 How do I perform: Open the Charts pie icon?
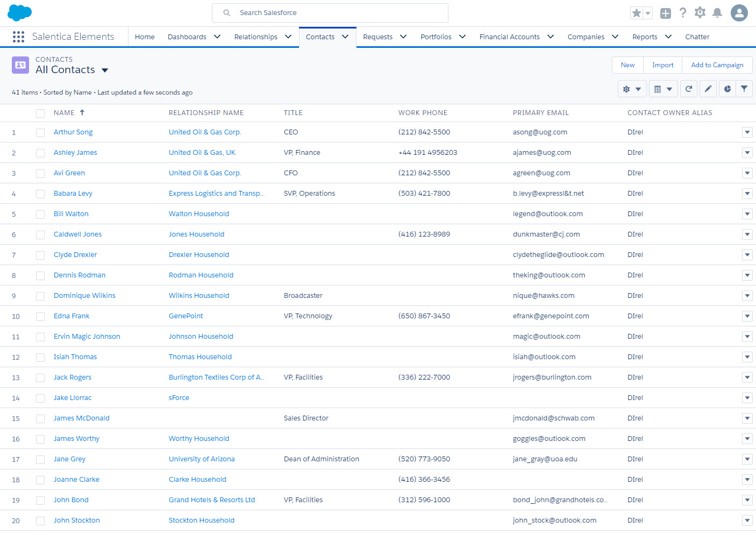(727, 89)
